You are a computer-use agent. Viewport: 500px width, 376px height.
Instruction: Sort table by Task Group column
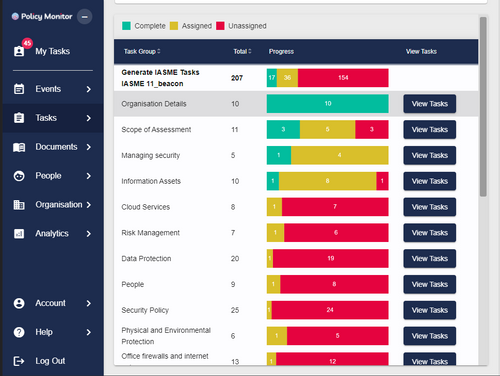[142, 51]
